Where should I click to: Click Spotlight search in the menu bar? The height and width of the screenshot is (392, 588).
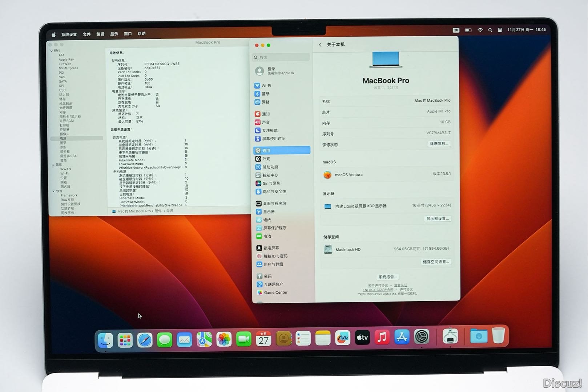tap(490, 30)
